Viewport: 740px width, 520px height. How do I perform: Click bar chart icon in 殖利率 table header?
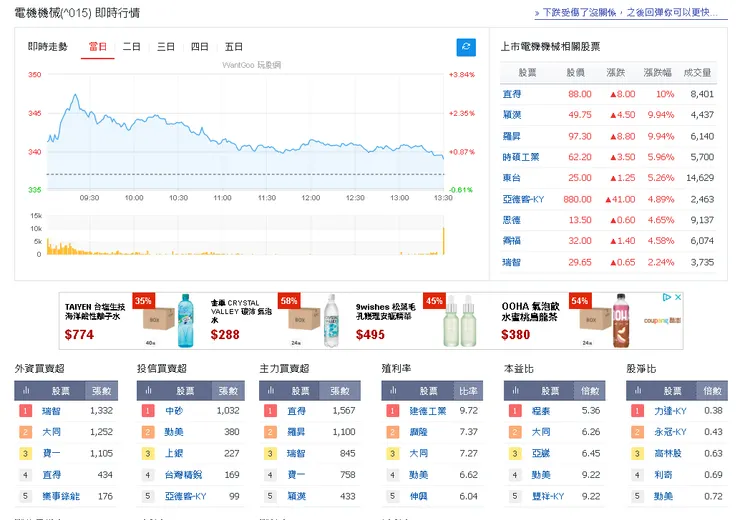[x=391, y=391]
